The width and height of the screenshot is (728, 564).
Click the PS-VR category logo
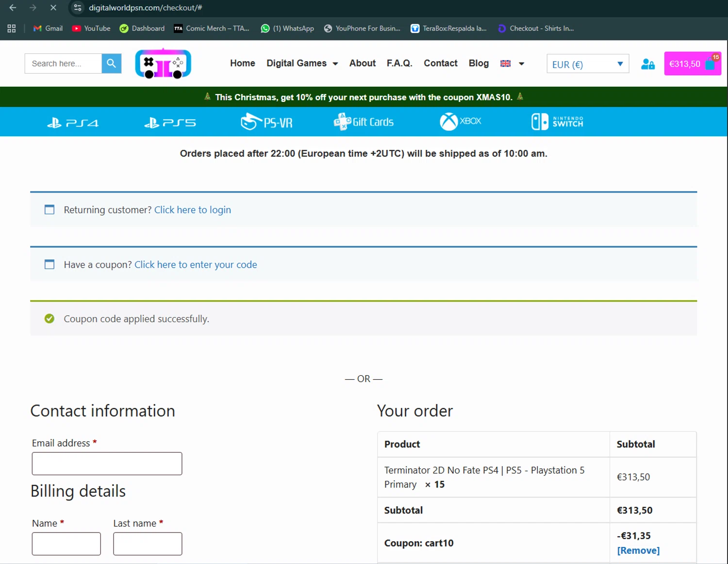point(266,122)
